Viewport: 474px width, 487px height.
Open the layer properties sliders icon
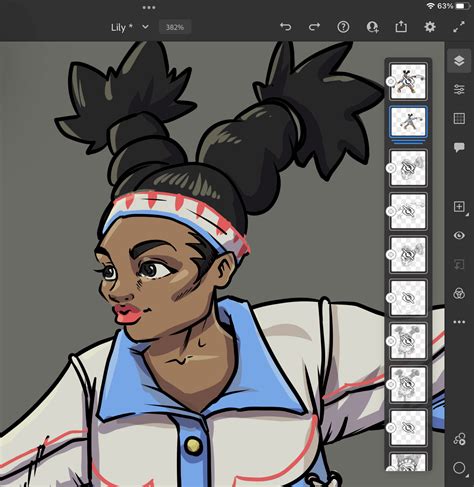point(459,90)
